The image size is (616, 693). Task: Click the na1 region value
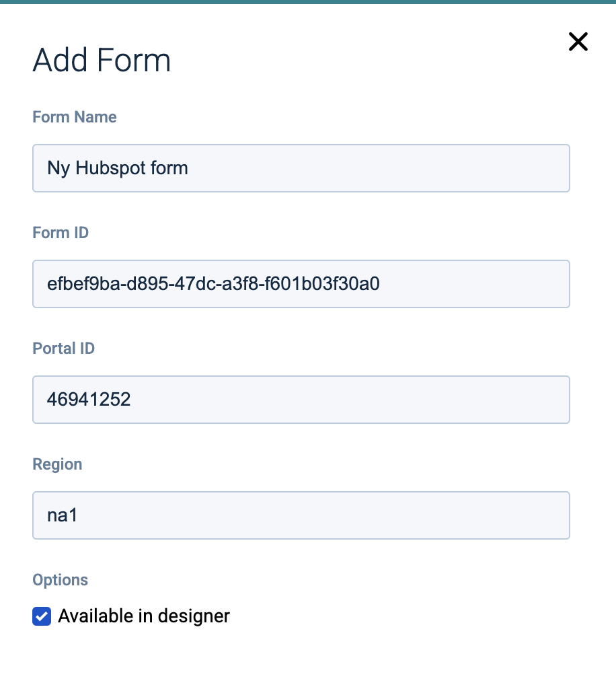[x=63, y=515]
